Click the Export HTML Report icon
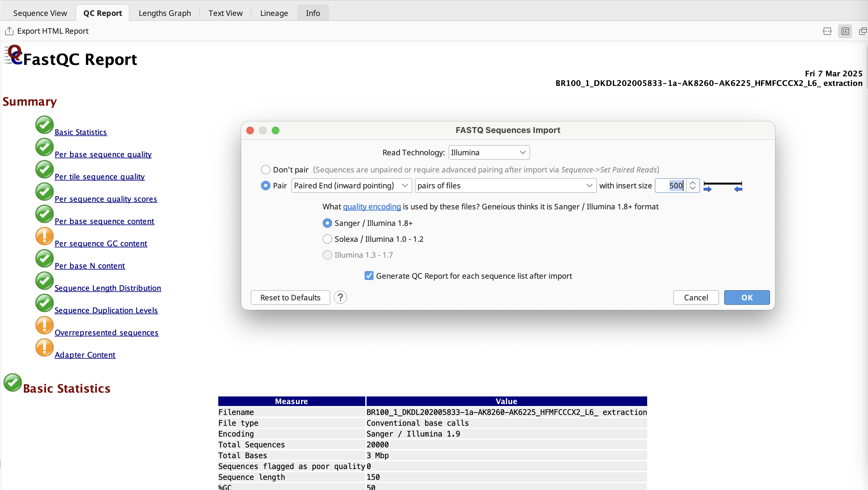868x490 pixels. coord(9,31)
